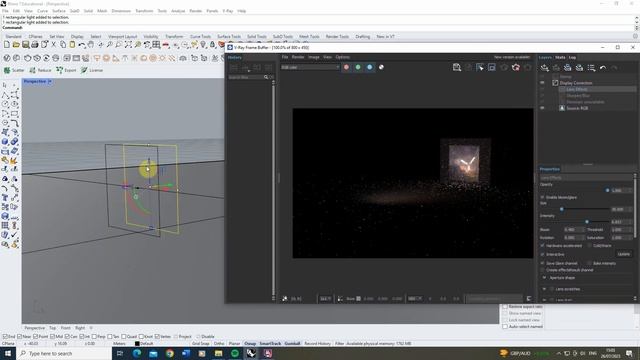
Task: Open the Perspective viewport title dropdown arrow
Action: (50, 82)
